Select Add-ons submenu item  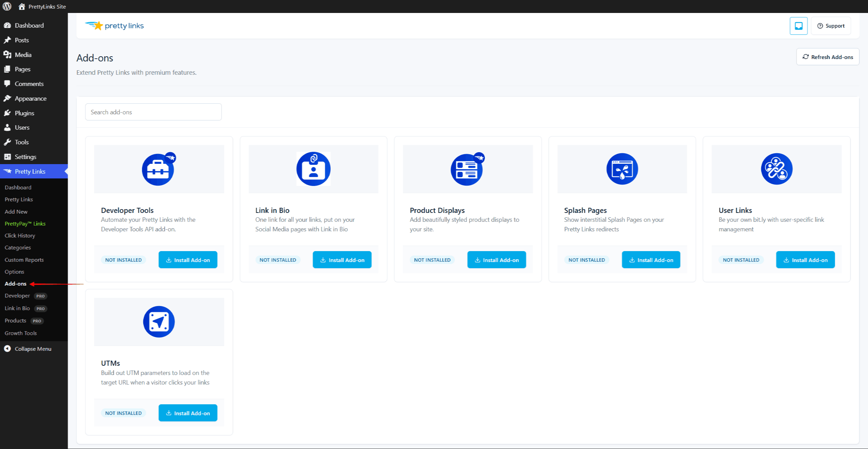pyautogui.click(x=15, y=284)
